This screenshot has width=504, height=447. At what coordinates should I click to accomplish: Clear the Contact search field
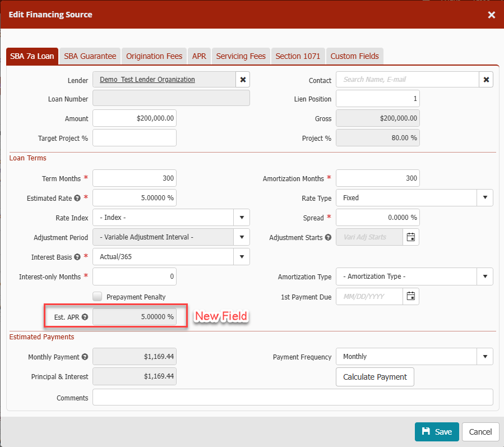point(486,80)
